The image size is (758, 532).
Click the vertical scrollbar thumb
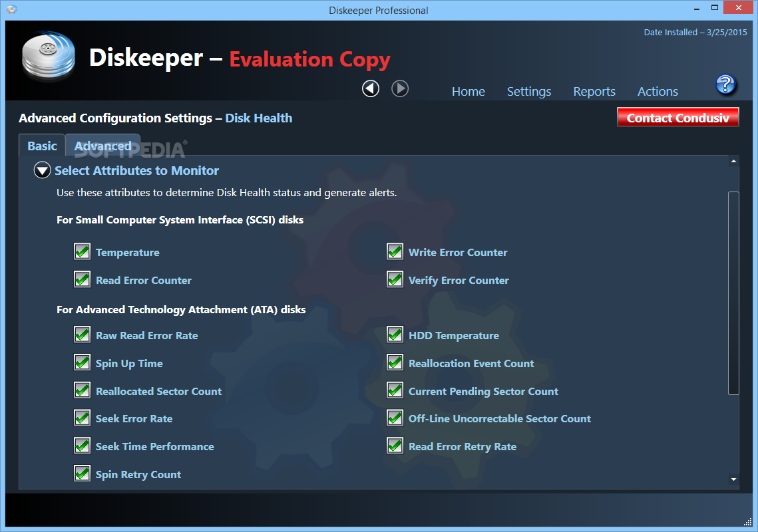733,293
